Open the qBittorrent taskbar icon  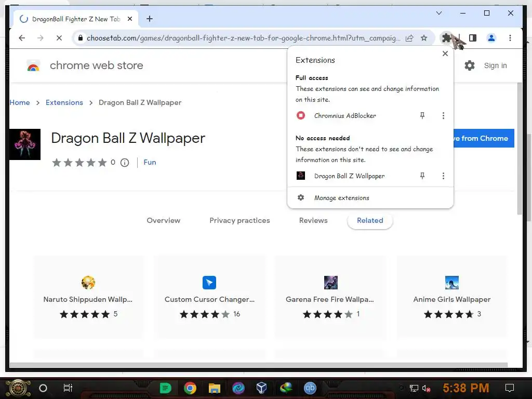[x=310, y=388]
